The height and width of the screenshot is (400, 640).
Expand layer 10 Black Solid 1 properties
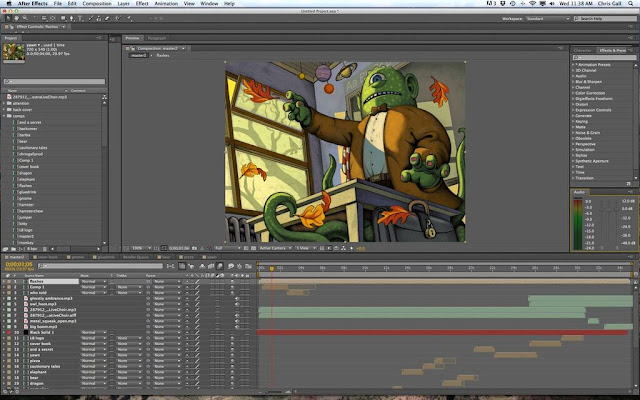pos(4,333)
